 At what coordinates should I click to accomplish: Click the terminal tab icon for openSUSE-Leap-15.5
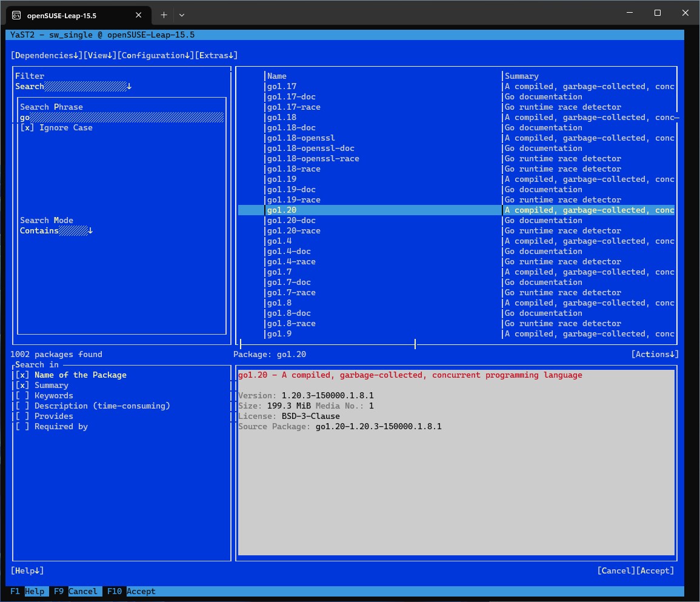point(16,15)
